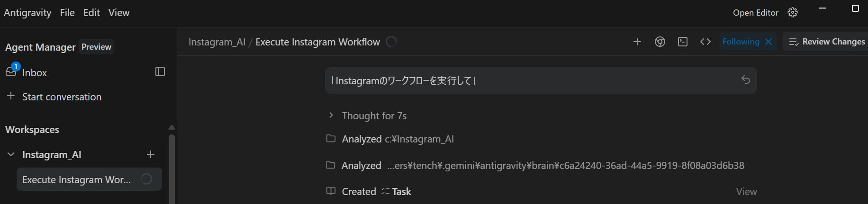The image size is (868, 204).
Task: Turn off Following mode via X
Action: [x=769, y=42]
